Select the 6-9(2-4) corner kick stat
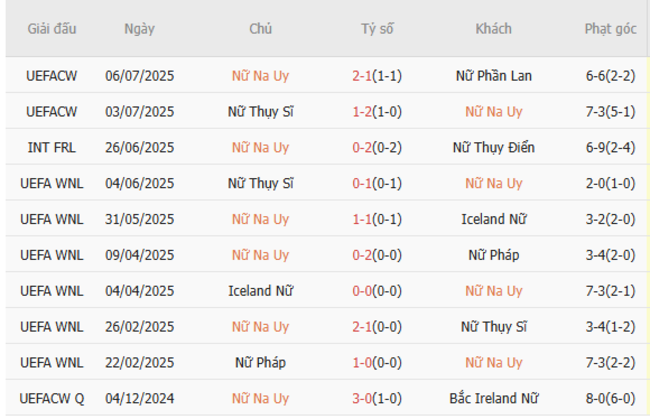Image resolution: width=650 pixels, height=419 pixels. [611, 148]
